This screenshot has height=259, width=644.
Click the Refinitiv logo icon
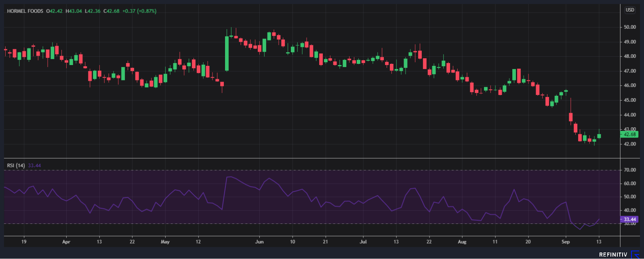click(x=636, y=255)
